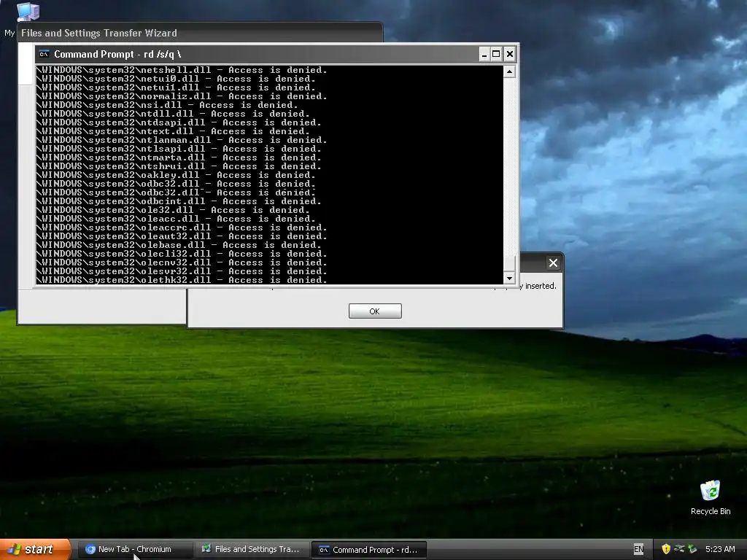Click the olesvr32.dll access denied line
Image resolution: width=747 pixels, height=560 pixels.
(x=182, y=271)
